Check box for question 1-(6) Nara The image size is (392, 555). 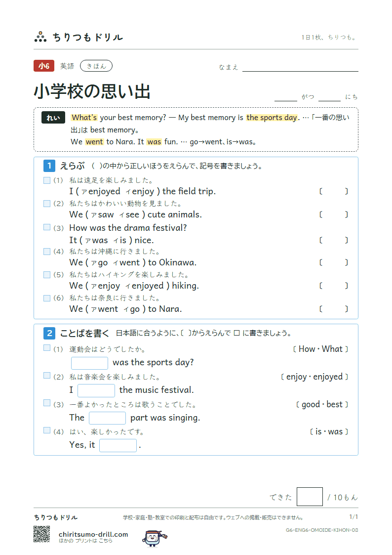pos(47,298)
